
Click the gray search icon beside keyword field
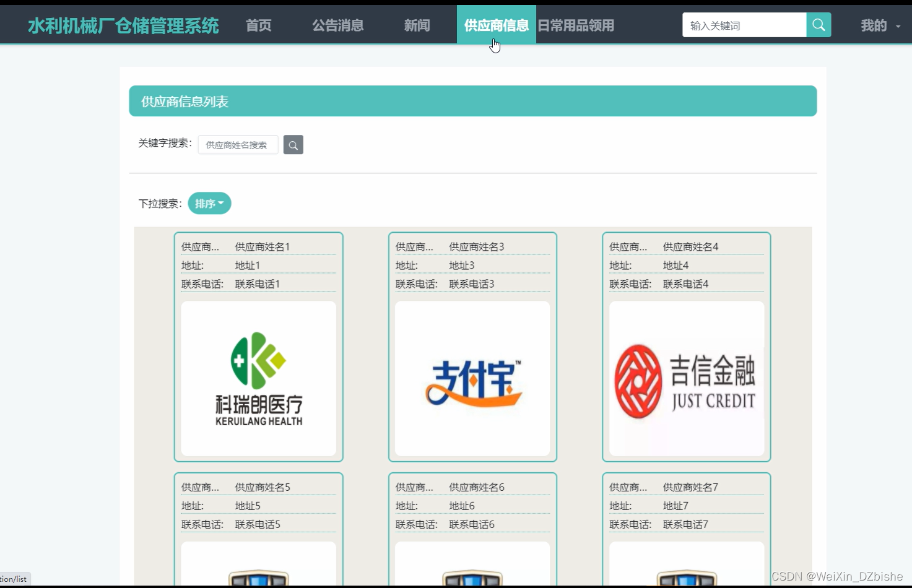pyautogui.click(x=293, y=145)
